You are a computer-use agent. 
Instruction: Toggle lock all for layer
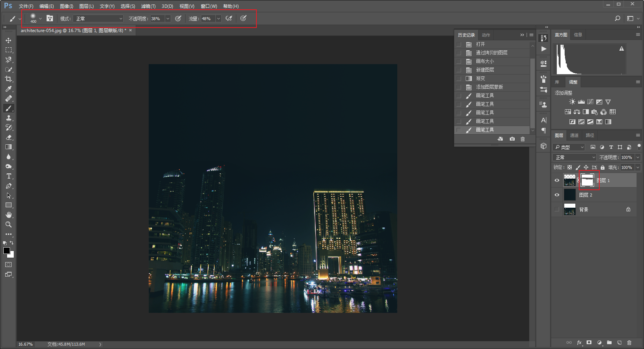pos(603,167)
